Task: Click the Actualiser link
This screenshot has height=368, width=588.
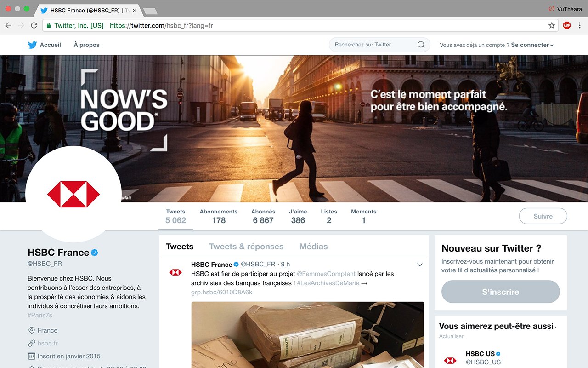Action: (x=452, y=336)
